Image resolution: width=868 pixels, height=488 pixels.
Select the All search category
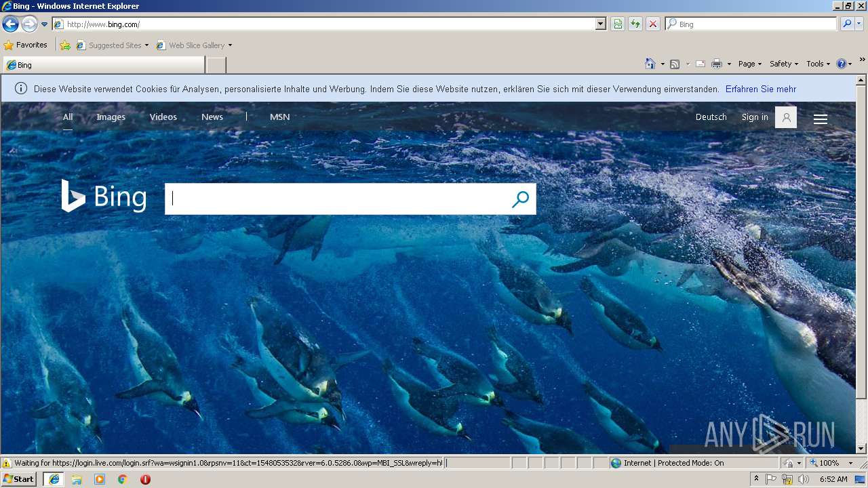coord(68,117)
